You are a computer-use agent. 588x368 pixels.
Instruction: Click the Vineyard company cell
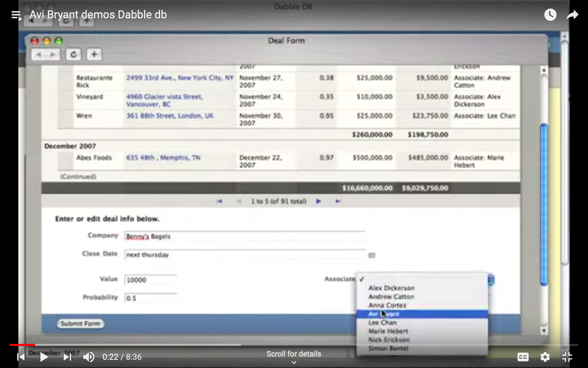click(x=89, y=97)
